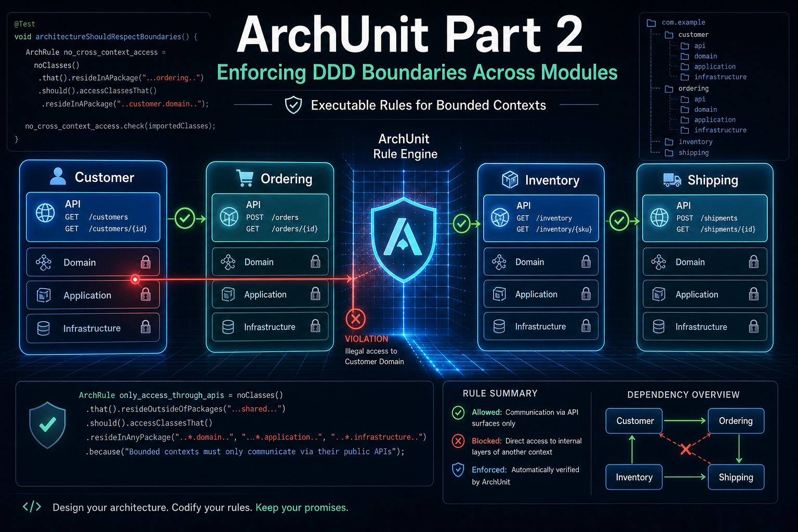Click the central ArchUnit shield logo
The image size is (798, 532).
[403, 239]
